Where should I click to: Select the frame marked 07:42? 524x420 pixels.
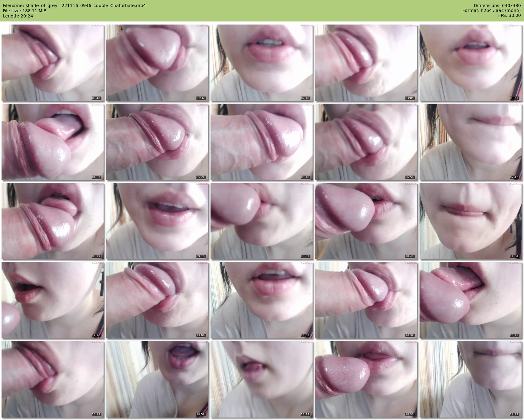(x=471, y=142)
